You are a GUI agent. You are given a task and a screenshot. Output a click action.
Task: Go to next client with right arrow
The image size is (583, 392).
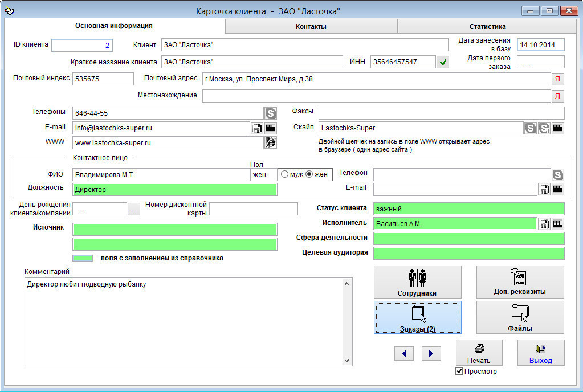tap(431, 354)
